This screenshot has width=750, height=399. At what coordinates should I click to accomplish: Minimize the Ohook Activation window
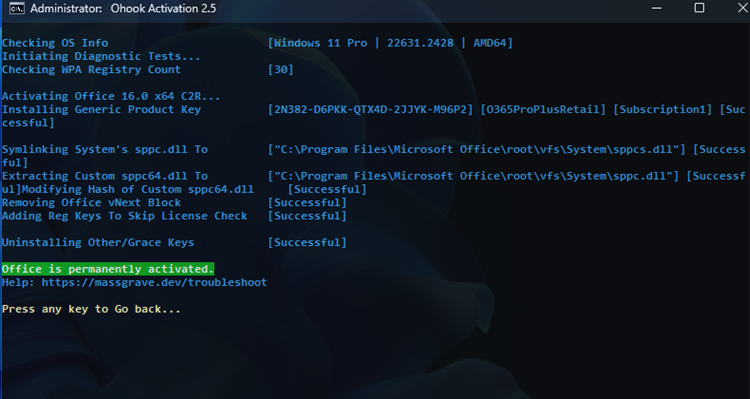[657, 8]
